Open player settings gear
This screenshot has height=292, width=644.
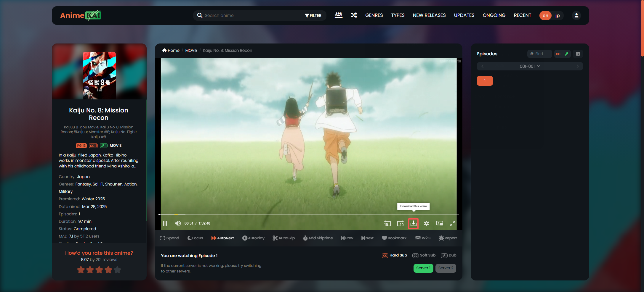(426, 223)
